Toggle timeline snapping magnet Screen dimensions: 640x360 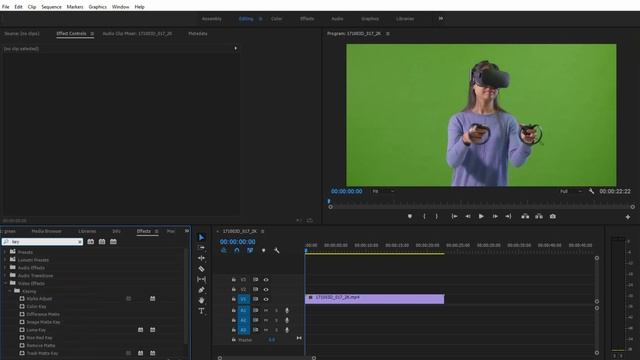tap(237, 250)
